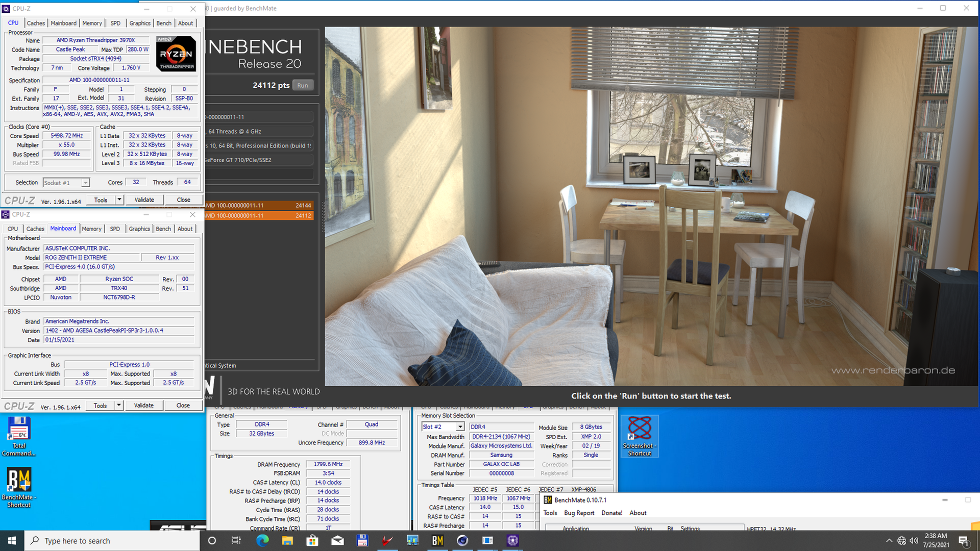Open the Mail app from the taskbar
Image resolution: width=980 pixels, height=551 pixels.
point(337,541)
